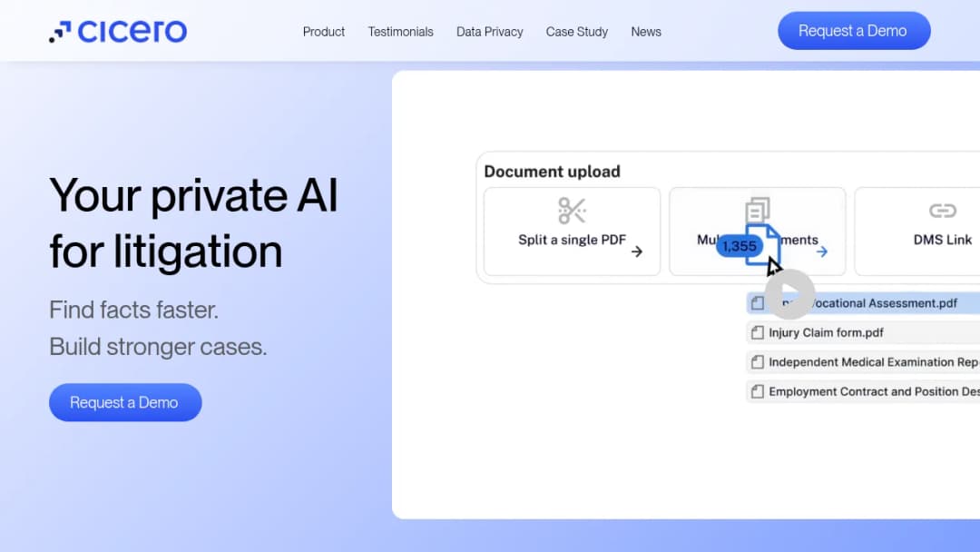Click Request a Demo button in header
The width and height of the screenshot is (980, 552).
click(854, 31)
